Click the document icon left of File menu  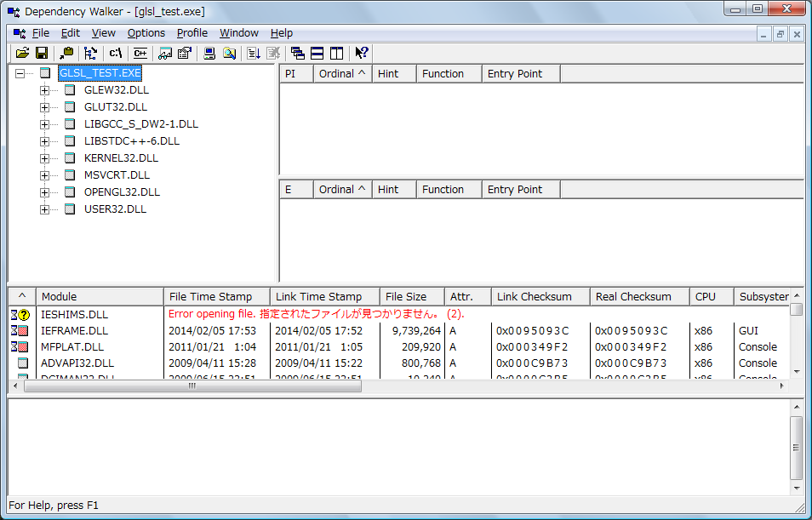tap(20, 33)
